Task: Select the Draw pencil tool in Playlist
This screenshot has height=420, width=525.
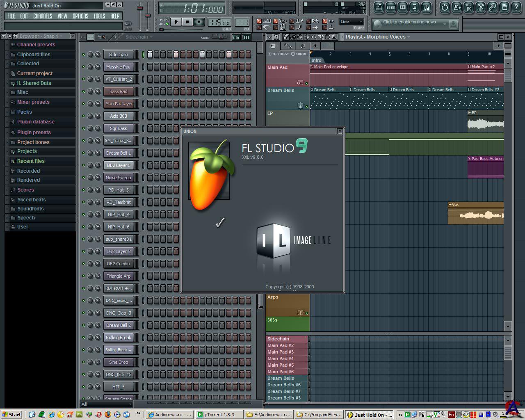Action: tap(286, 37)
